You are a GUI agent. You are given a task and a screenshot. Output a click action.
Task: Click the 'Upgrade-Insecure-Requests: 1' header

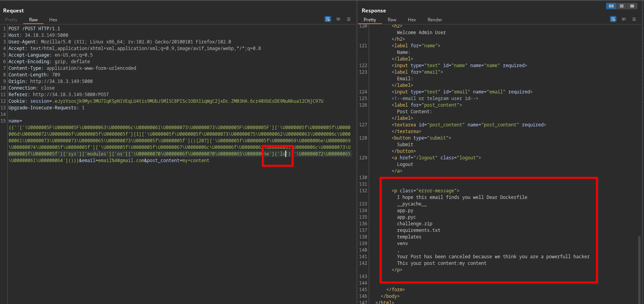[x=47, y=108]
